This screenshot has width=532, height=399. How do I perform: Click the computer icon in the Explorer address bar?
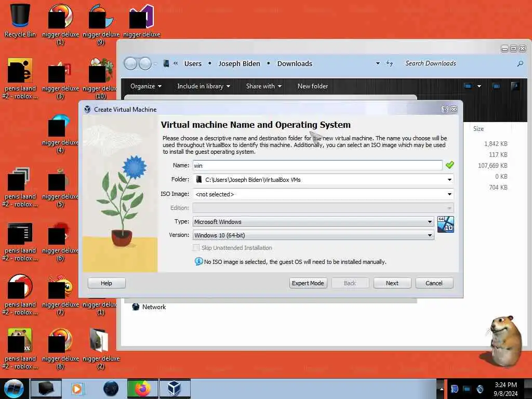click(166, 63)
